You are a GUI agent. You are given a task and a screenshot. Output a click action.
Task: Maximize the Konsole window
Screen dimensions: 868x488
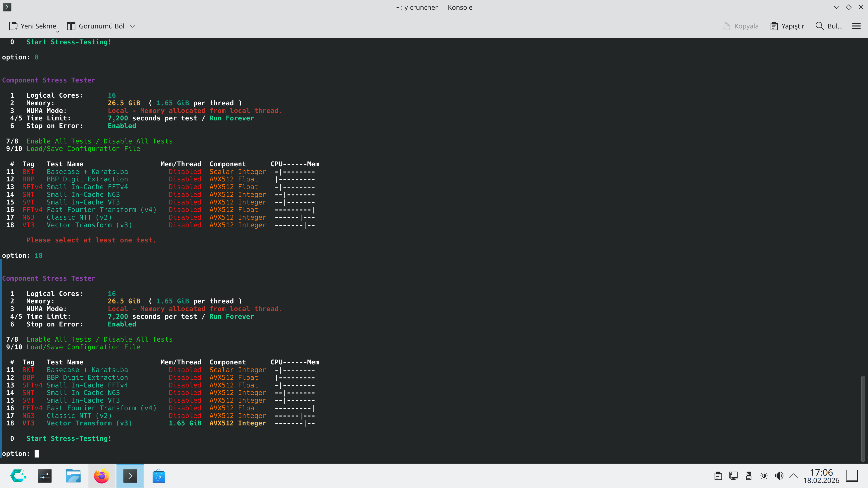[x=849, y=7]
